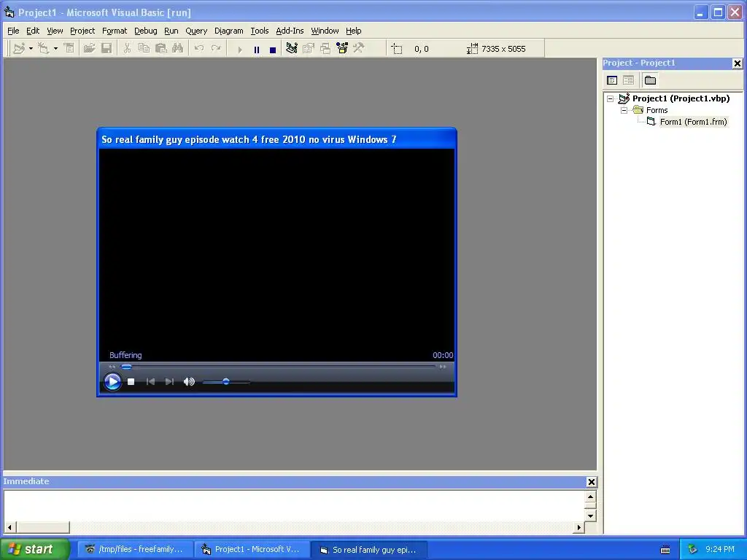Open the Help menu
Screen dimensions: 747x560
coord(354,31)
